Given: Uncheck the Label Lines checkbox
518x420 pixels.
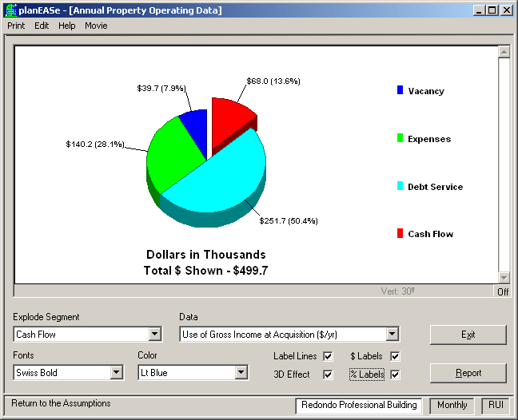Looking at the screenshot, I should [328, 356].
